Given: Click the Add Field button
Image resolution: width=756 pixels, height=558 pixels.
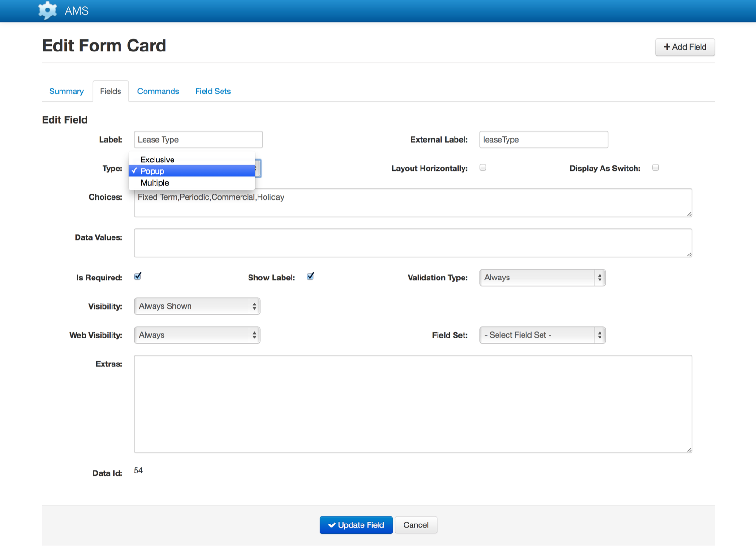Looking at the screenshot, I should (685, 47).
